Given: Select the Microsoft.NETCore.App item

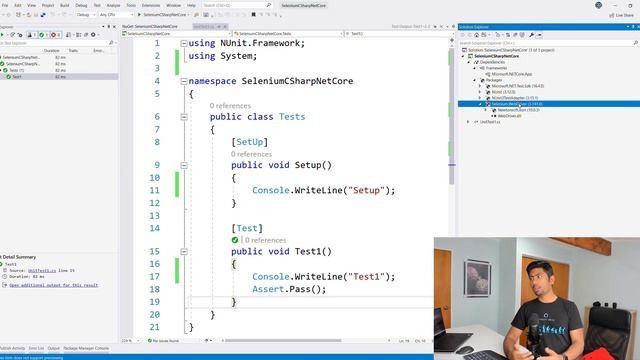Looking at the screenshot, I should tap(512, 74).
